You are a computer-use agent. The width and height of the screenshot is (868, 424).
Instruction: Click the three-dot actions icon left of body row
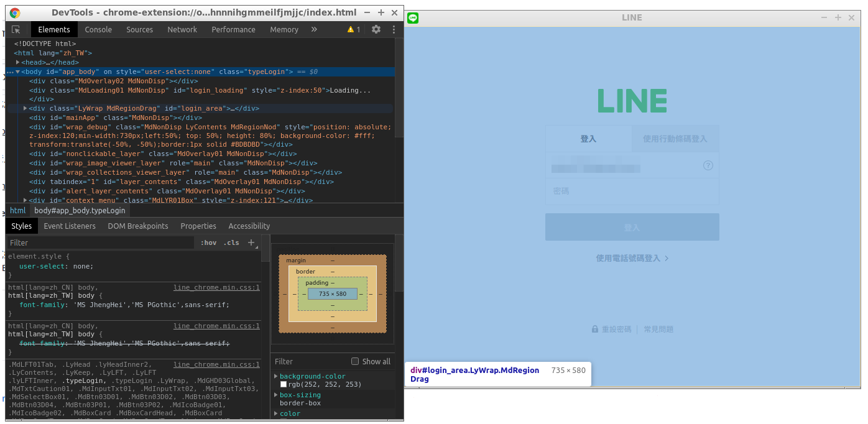(x=9, y=72)
